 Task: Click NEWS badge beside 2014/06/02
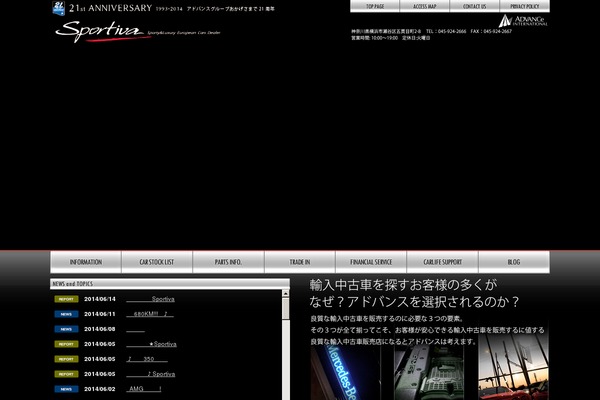click(x=66, y=389)
